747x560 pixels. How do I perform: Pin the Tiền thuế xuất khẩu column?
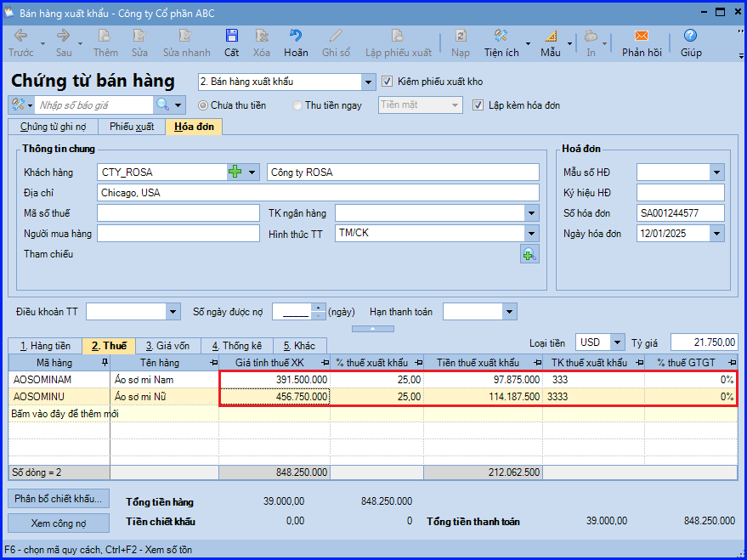coord(538,363)
